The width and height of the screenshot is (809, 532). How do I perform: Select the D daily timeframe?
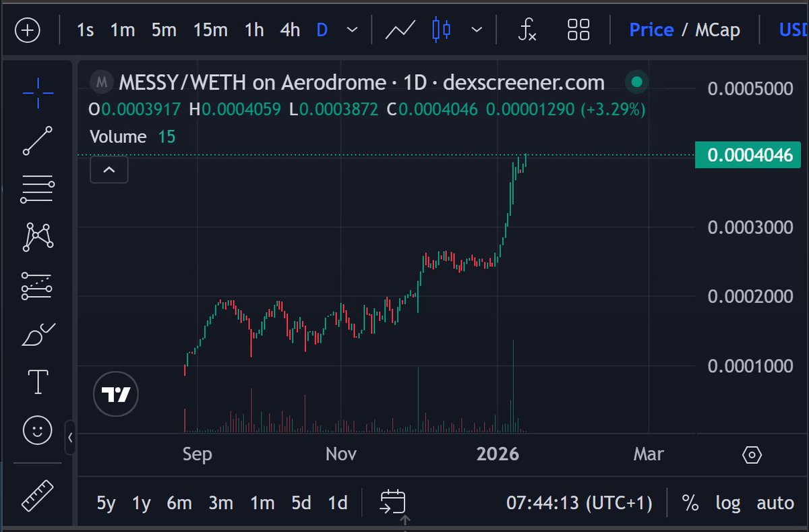[322, 30]
